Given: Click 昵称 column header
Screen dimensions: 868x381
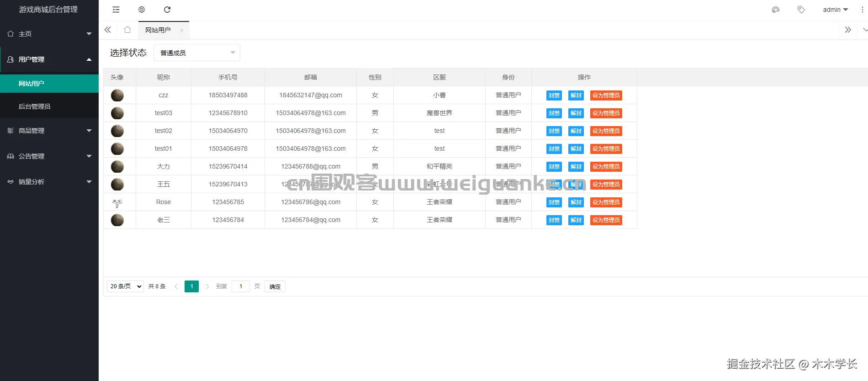Looking at the screenshot, I should pyautogui.click(x=164, y=77).
